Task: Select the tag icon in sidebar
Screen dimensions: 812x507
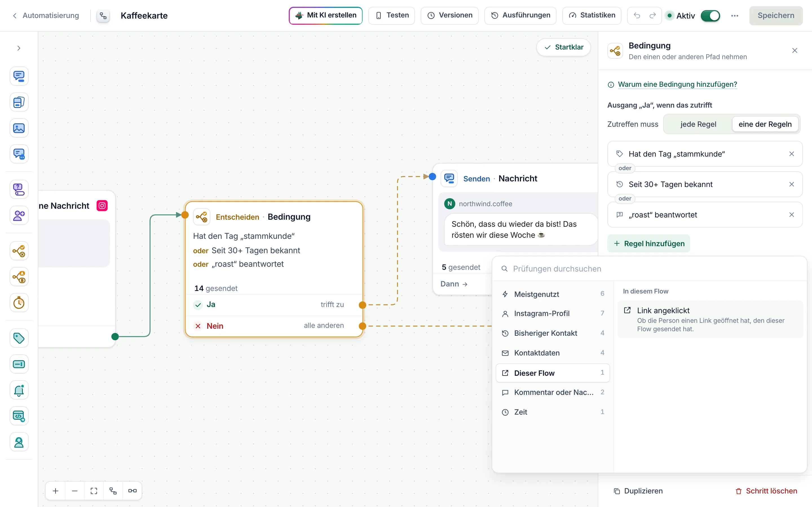Action: click(x=19, y=338)
